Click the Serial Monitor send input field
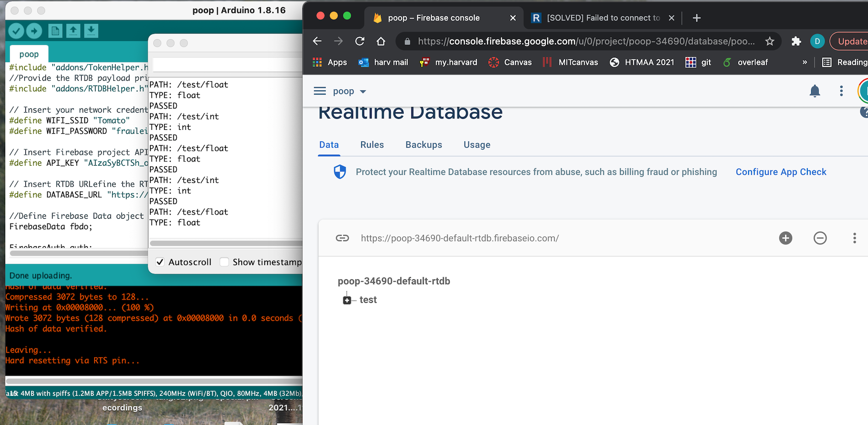This screenshot has width=868, height=425. [x=227, y=65]
